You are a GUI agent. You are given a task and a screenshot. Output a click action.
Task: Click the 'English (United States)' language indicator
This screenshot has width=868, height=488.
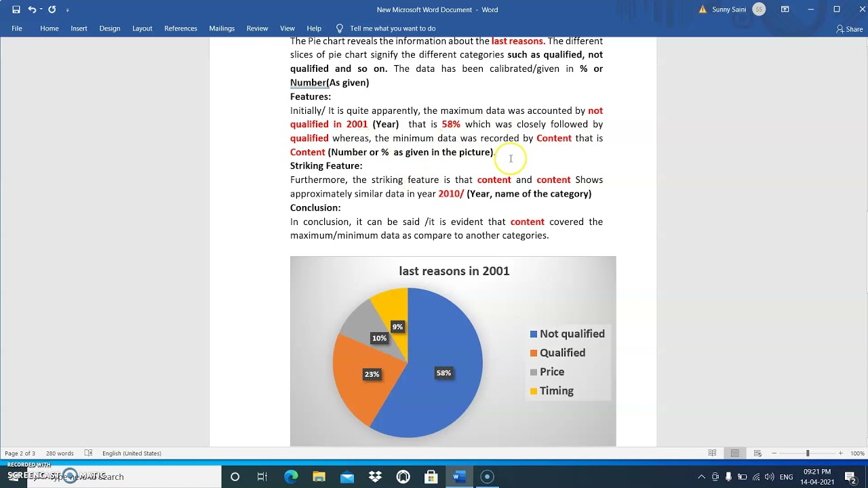coord(132,453)
